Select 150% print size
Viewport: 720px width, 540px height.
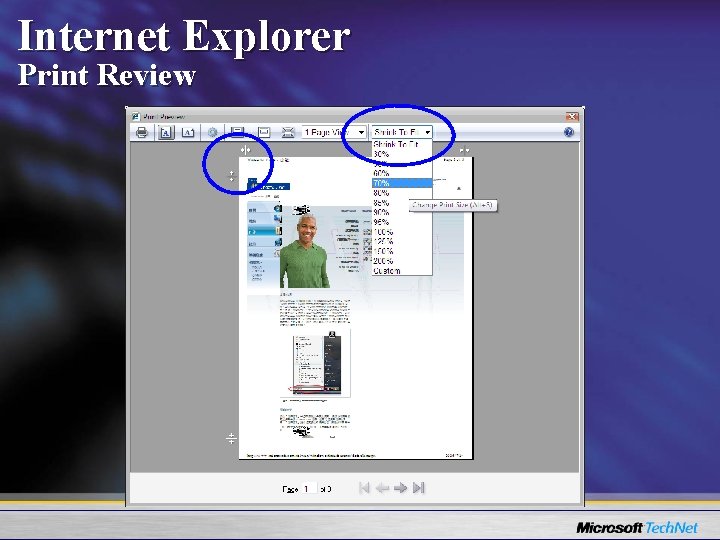402,251
